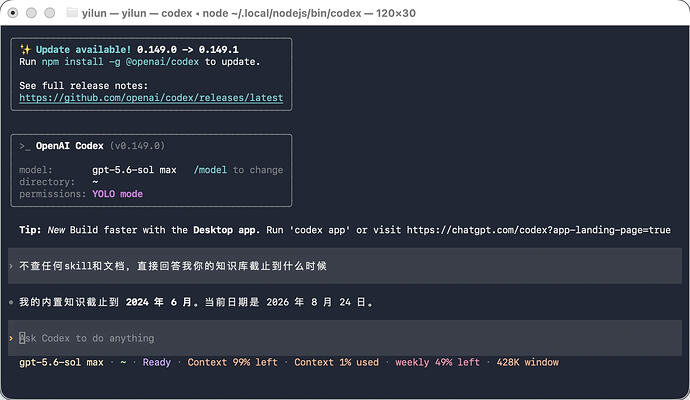
Task: Click the Update available! heading
Action: [x=83, y=50]
